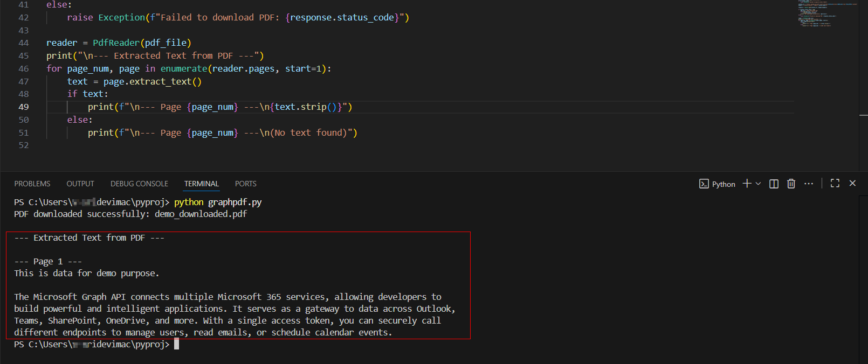868x364 pixels.
Task: Maximize the panel size
Action: coord(835,183)
